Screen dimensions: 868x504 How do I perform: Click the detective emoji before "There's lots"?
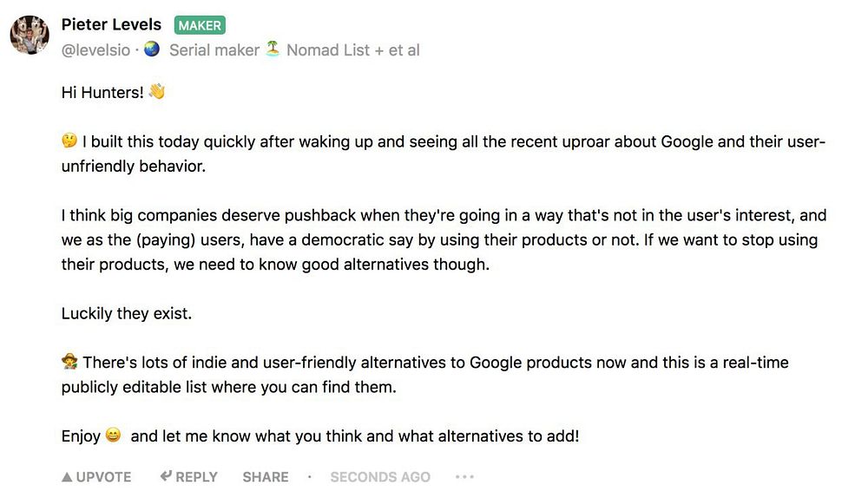point(69,362)
